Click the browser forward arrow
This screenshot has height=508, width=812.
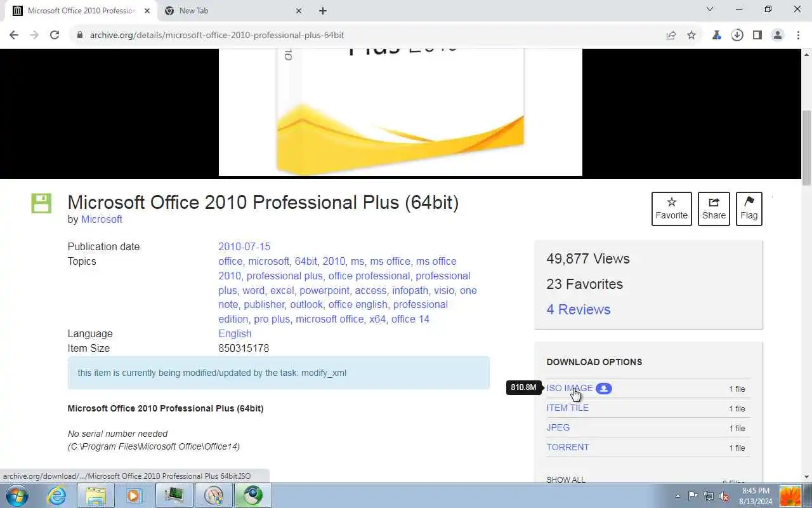coord(34,35)
